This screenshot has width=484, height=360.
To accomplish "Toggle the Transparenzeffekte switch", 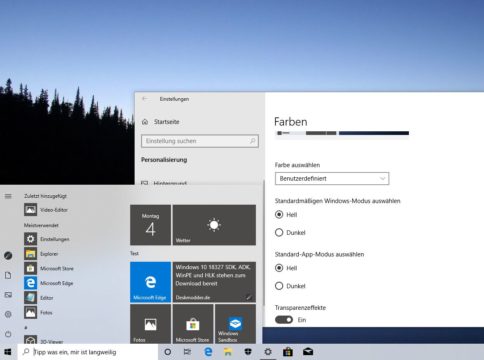I will click(284, 320).
